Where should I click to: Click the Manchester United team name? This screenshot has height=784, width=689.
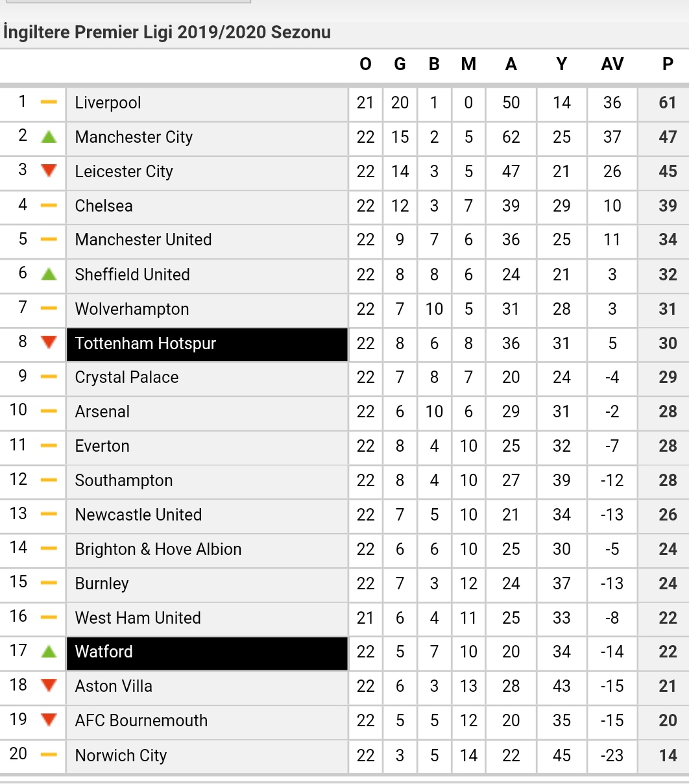point(143,239)
